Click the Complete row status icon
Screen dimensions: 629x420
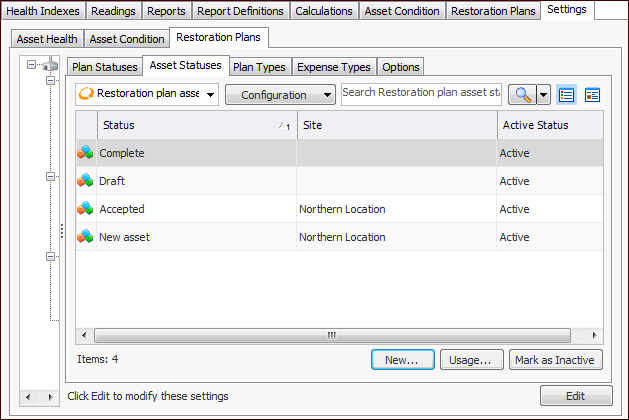click(86, 153)
